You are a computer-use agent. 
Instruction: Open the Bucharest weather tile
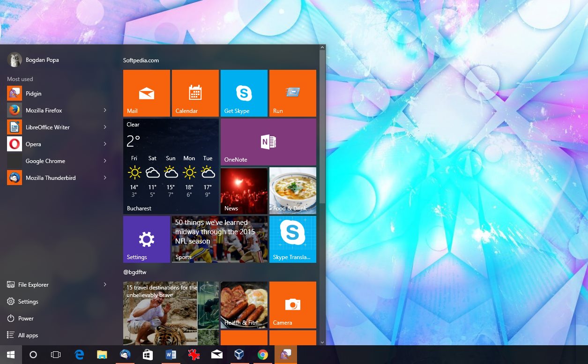[x=171, y=166]
